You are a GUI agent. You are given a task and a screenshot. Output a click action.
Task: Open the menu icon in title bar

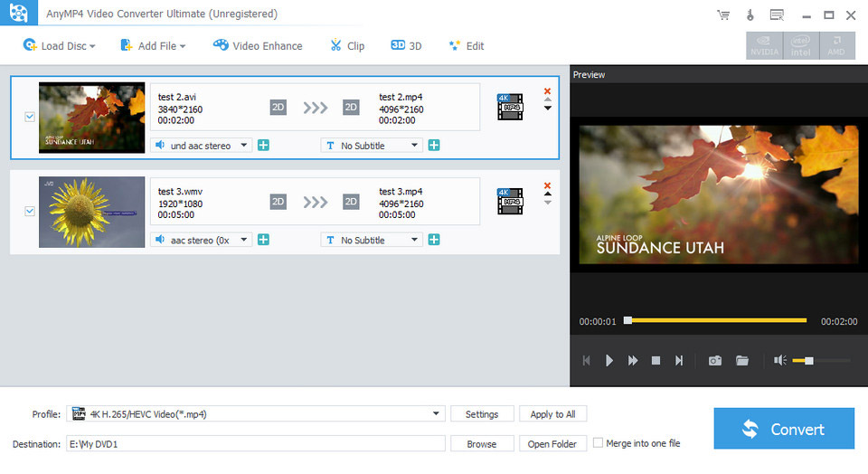(x=778, y=15)
